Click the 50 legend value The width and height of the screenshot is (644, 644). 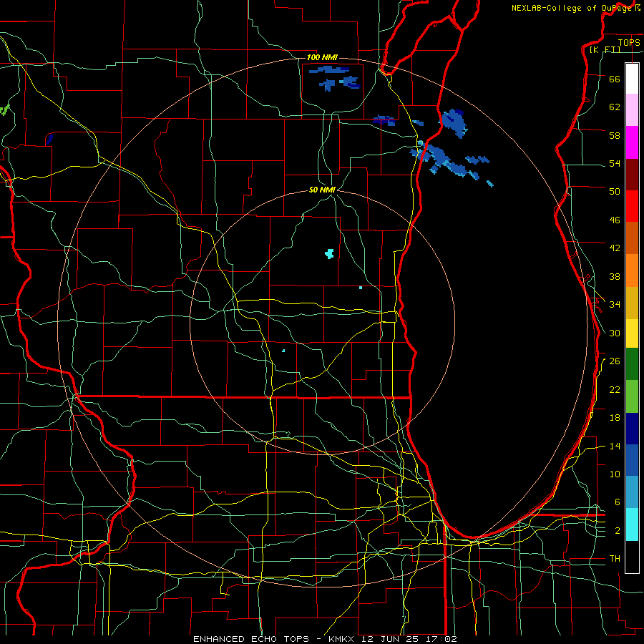pos(615,192)
